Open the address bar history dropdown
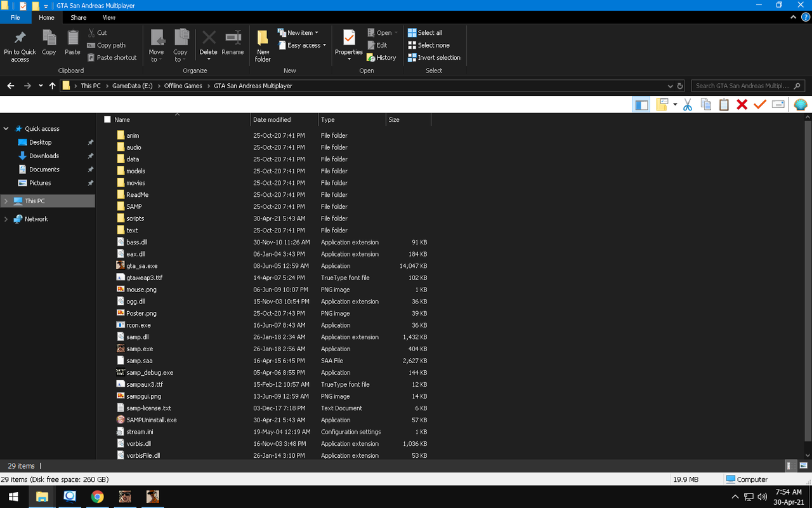The image size is (812, 508). [671, 86]
